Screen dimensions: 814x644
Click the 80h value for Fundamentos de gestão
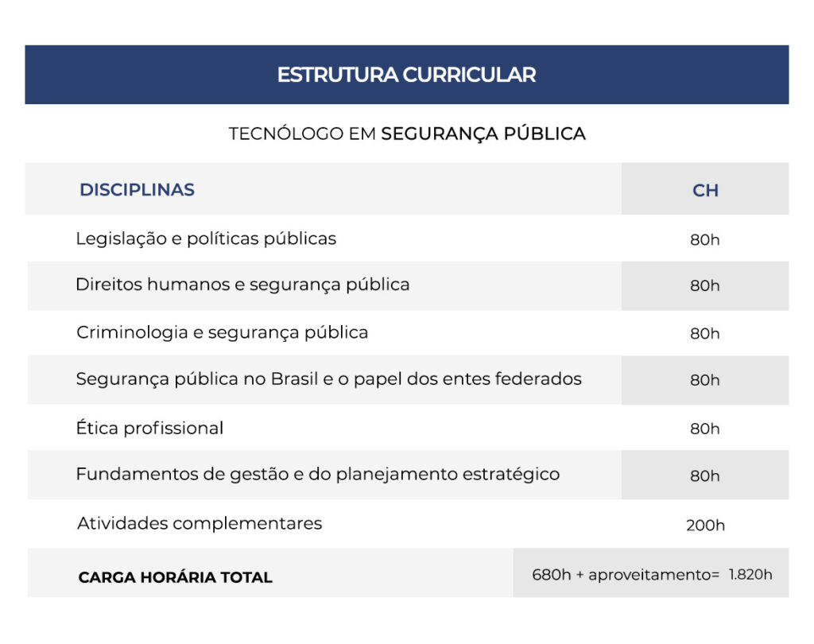(705, 476)
